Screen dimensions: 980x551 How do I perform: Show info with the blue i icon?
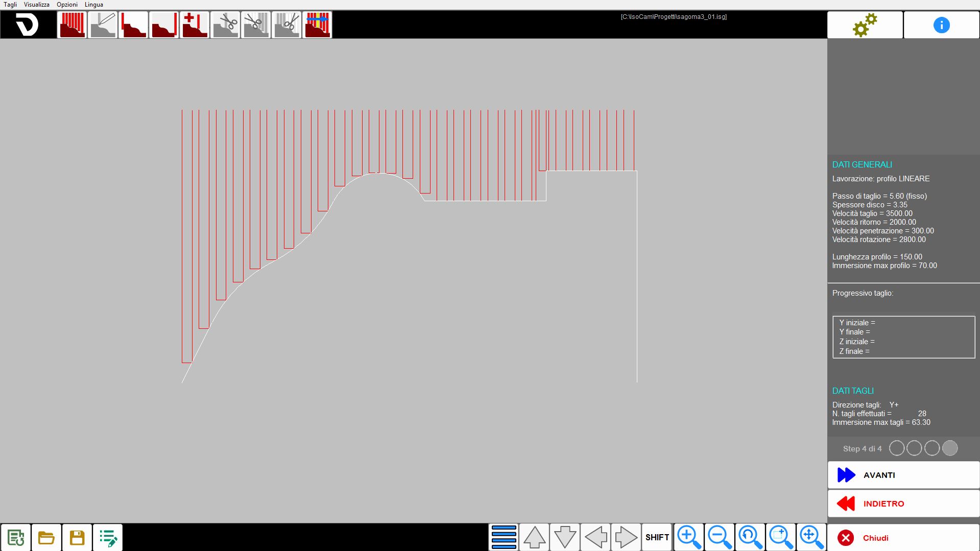941,25
